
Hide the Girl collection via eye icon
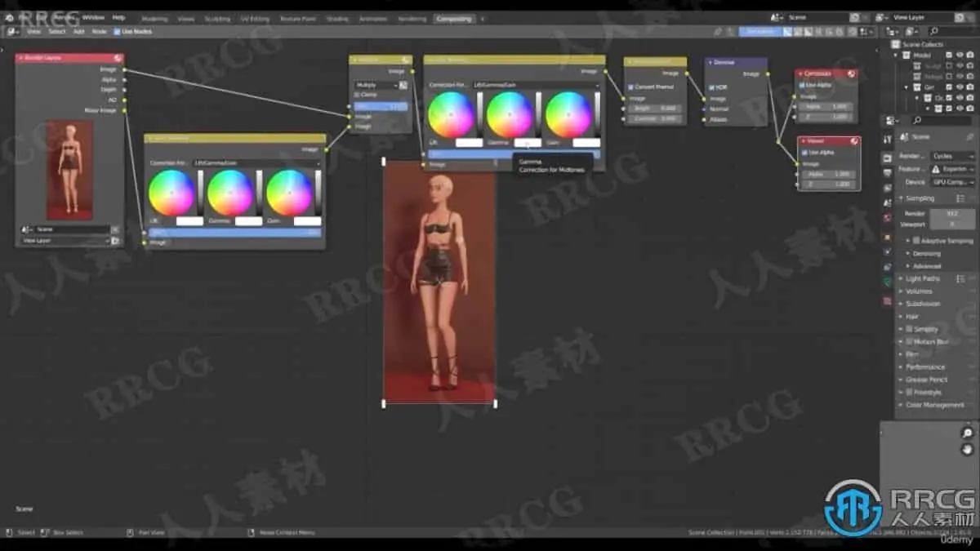(x=959, y=87)
